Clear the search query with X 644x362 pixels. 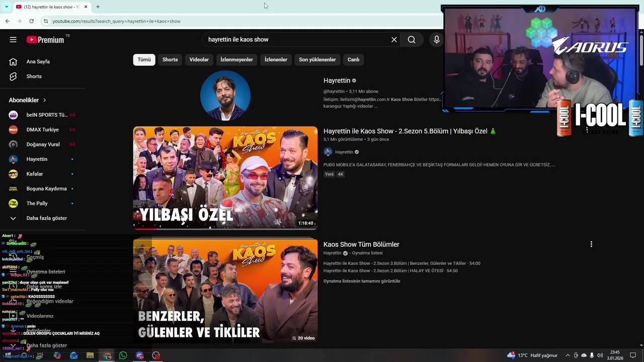pos(394,40)
